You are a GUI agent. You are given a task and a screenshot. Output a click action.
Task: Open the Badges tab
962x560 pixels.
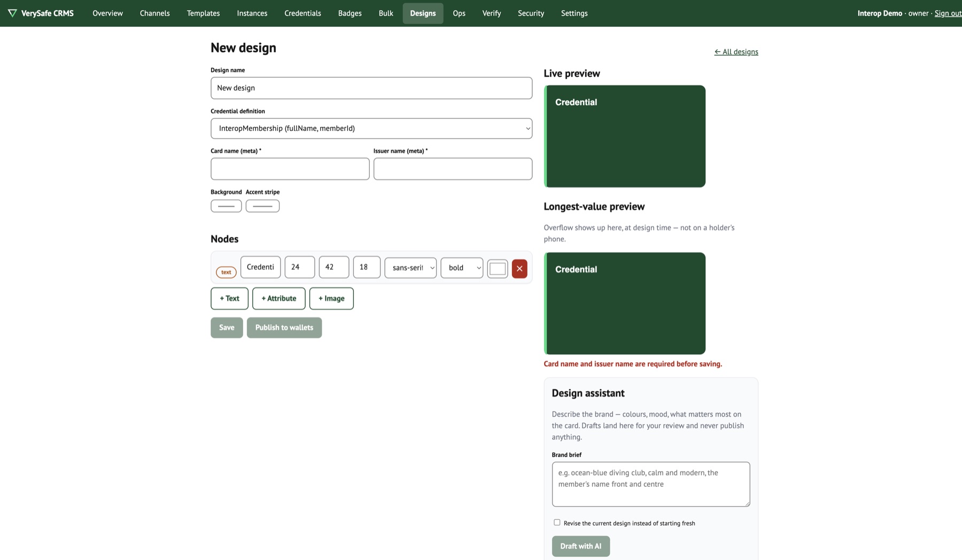(x=350, y=13)
